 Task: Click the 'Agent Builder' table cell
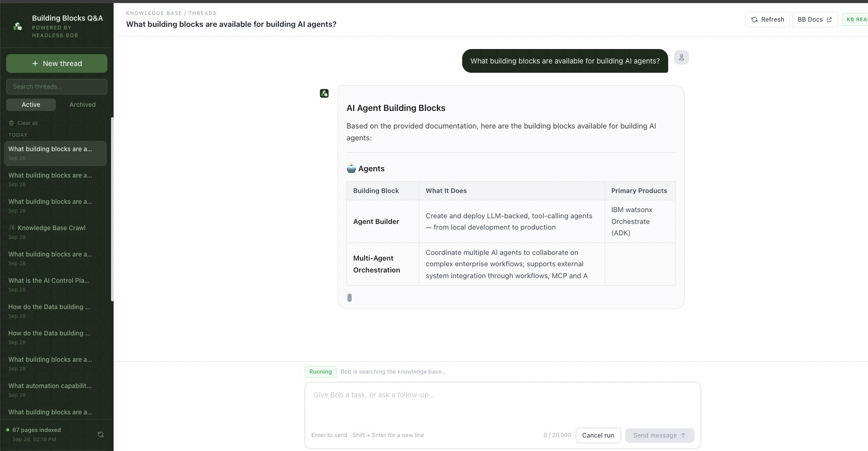pos(383,221)
